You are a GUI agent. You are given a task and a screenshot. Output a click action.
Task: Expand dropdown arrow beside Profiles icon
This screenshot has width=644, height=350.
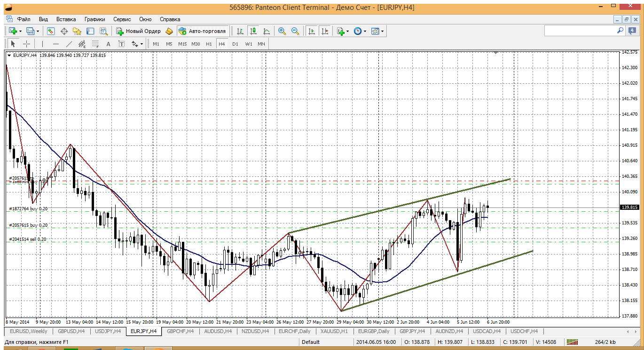coord(38,31)
